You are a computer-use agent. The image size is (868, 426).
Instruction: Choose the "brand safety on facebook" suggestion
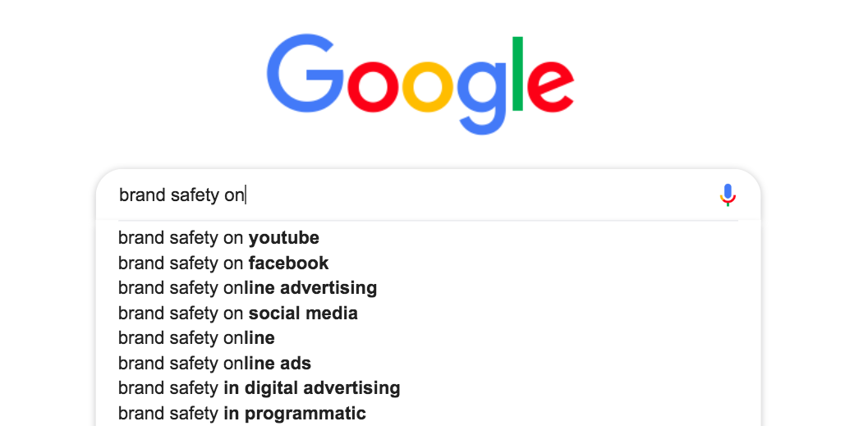[x=223, y=263]
